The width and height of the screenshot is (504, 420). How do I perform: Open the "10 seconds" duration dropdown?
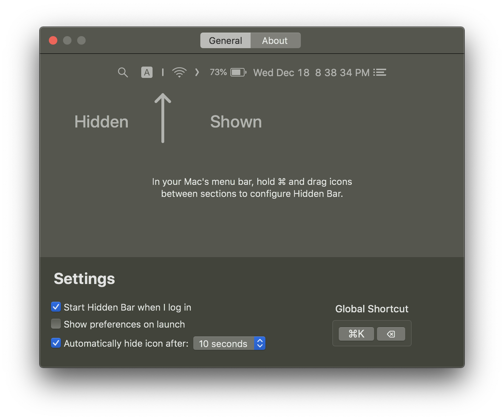223,343
